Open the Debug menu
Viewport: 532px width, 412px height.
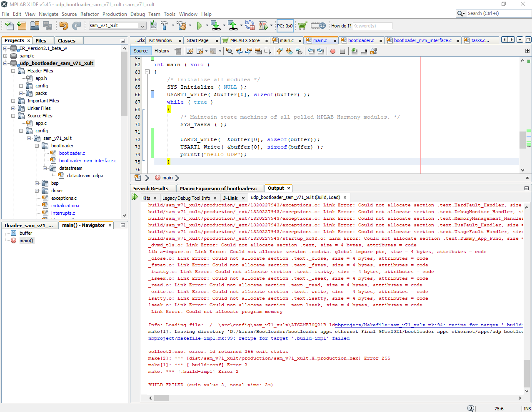pyautogui.click(x=137, y=14)
